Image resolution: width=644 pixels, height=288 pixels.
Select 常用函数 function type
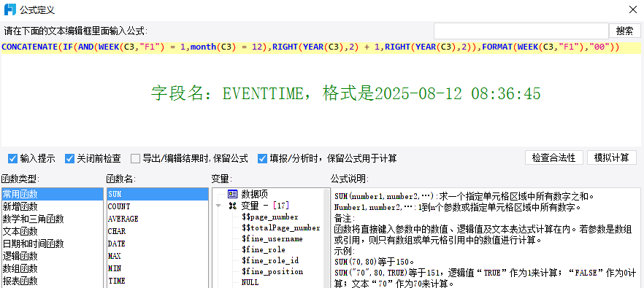click(x=52, y=194)
